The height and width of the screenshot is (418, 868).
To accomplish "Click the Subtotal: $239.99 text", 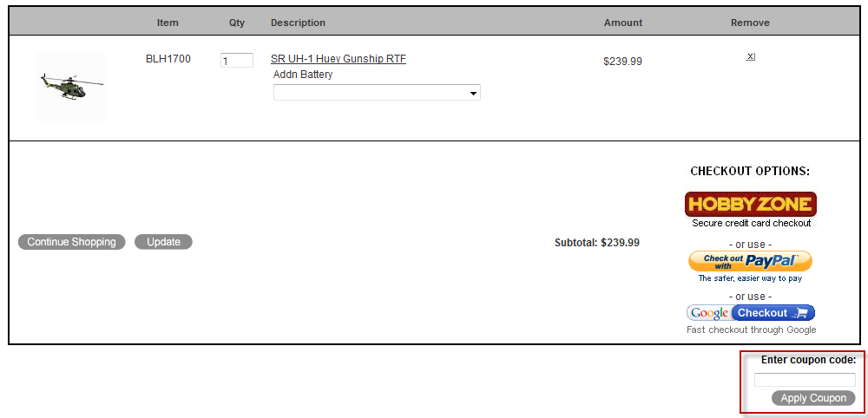I will tap(597, 242).
